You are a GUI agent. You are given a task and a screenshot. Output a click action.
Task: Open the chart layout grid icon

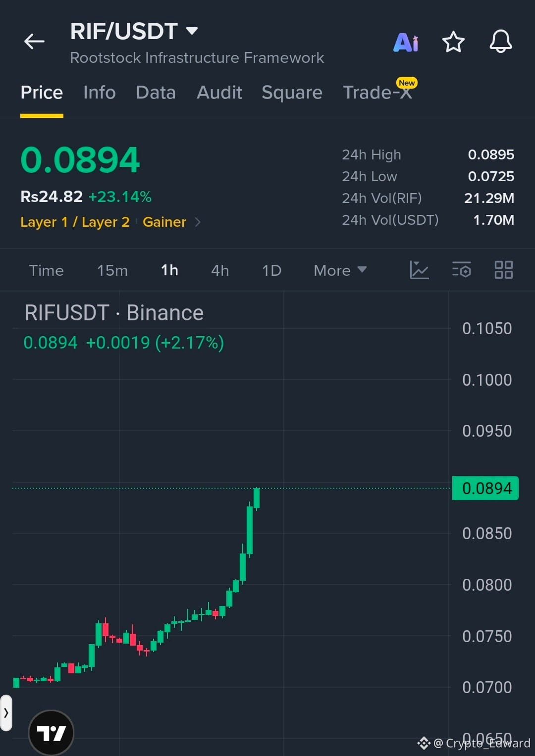(x=504, y=270)
